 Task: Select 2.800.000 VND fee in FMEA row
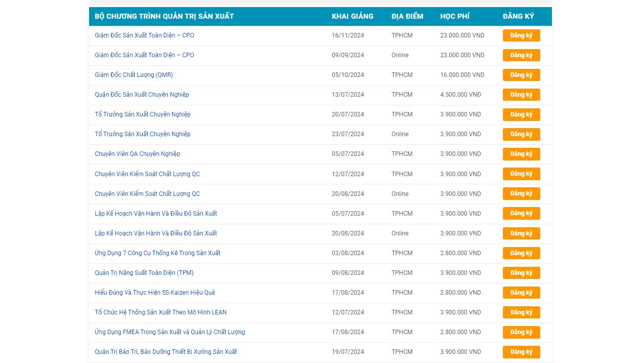pos(461,332)
